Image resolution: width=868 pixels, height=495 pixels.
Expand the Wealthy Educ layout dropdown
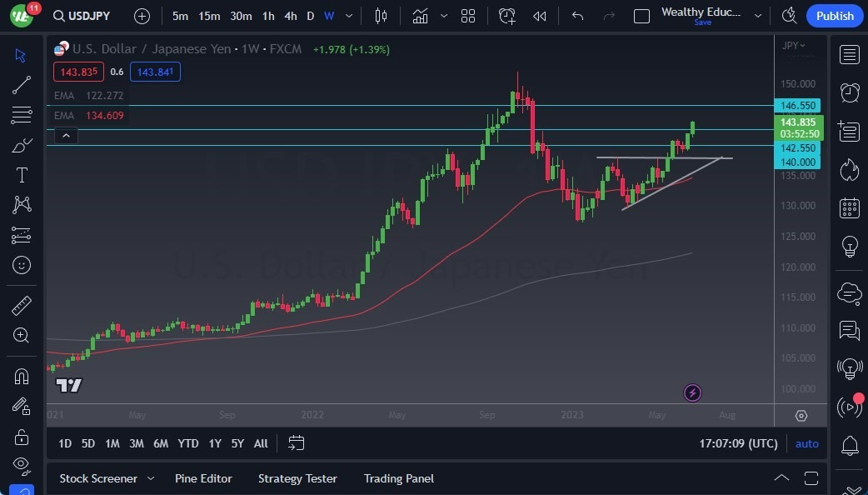point(757,15)
